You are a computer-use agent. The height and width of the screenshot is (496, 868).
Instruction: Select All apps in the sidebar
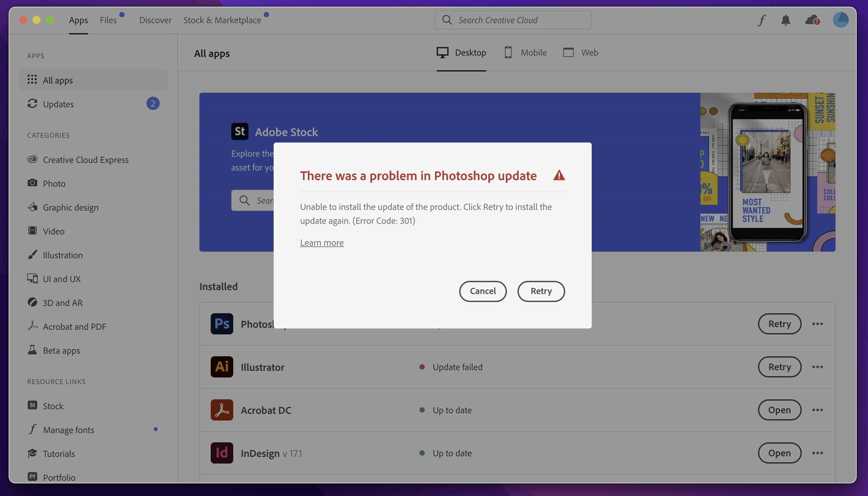point(93,80)
